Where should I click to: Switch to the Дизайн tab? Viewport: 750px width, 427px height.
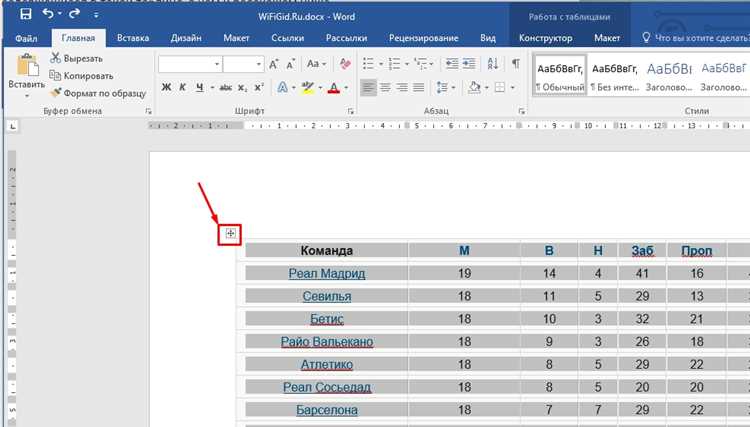pyautogui.click(x=186, y=38)
